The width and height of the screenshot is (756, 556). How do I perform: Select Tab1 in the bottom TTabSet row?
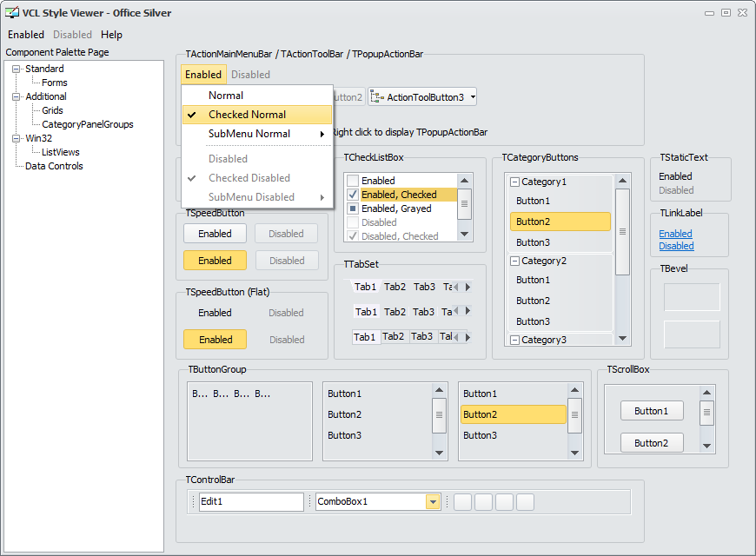pyautogui.click(x=364, y=337)
